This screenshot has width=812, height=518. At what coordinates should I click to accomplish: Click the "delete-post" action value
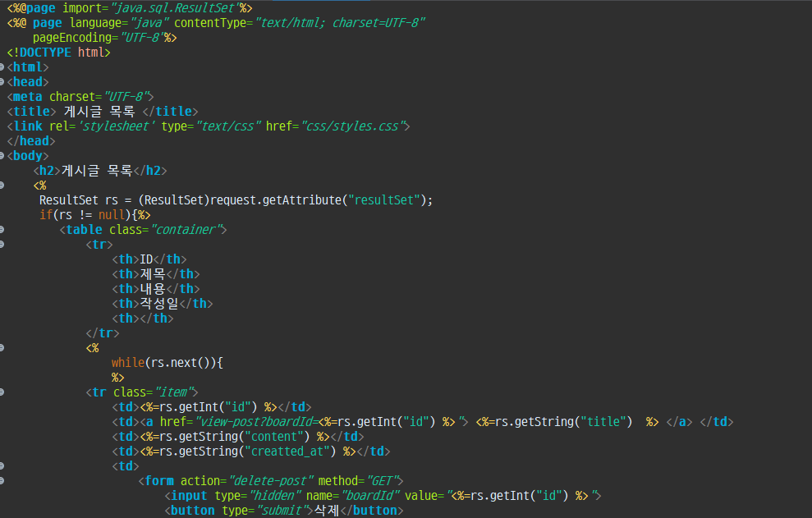coord(271,481)
